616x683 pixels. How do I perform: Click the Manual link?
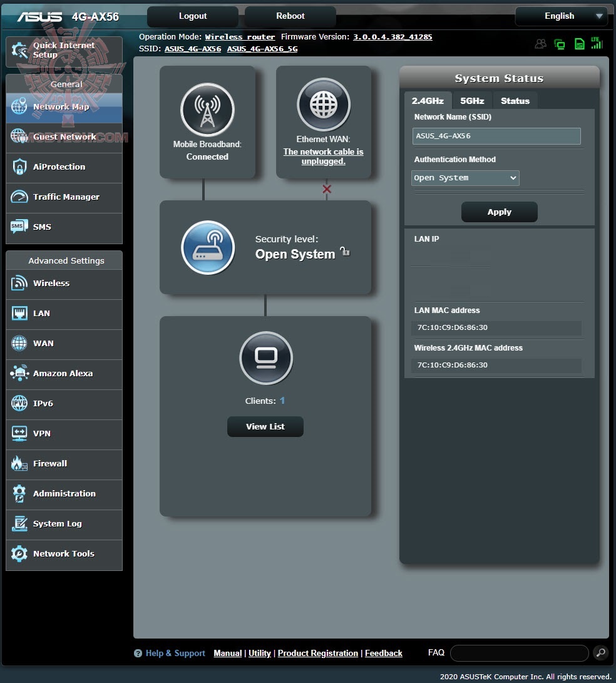[227, 654]
